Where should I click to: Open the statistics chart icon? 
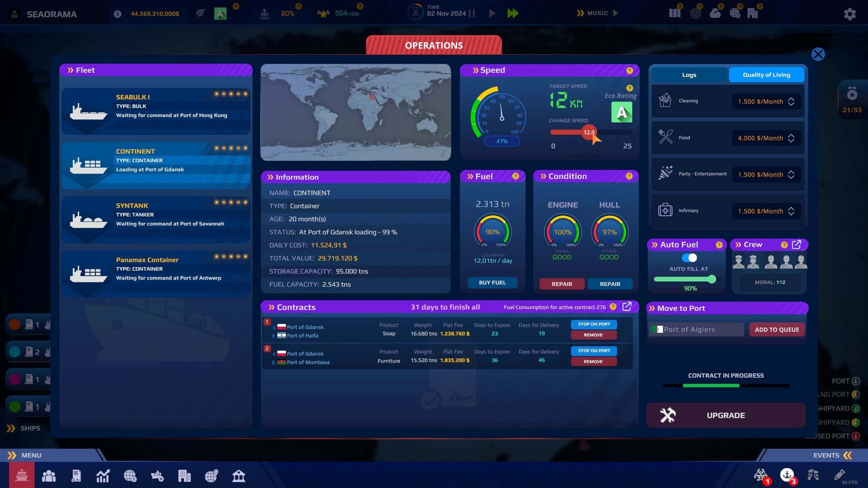point(103,475)
